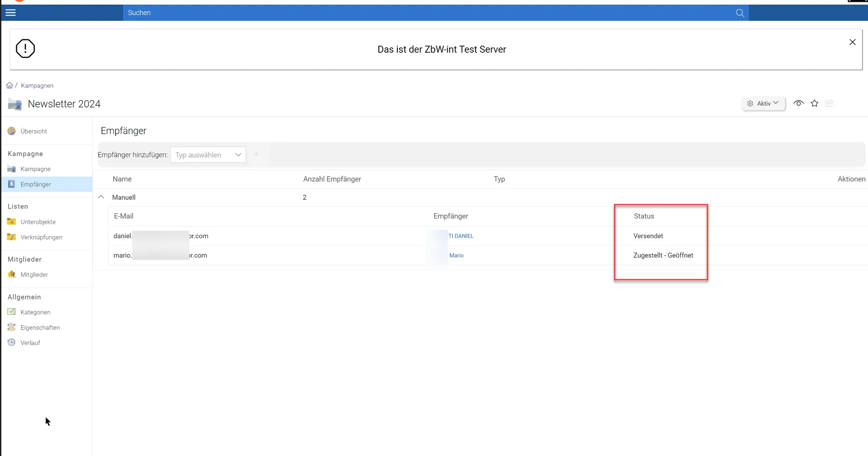Image resolution: width=868 pixels, height=456 pixels.
Task: Open TI DANIEL recipient link
Action: 461,236
